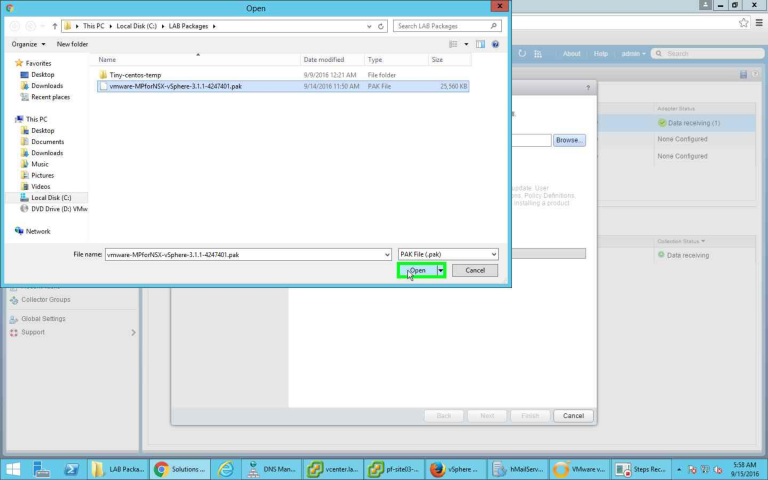Open the About link in vROps header

coord(571,54)
